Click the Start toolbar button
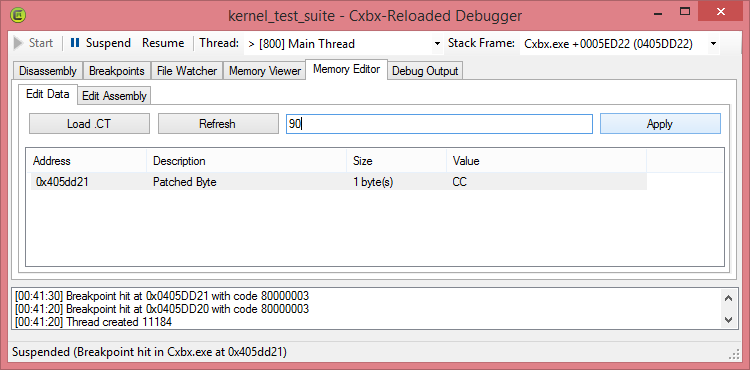 pos(33,43)
